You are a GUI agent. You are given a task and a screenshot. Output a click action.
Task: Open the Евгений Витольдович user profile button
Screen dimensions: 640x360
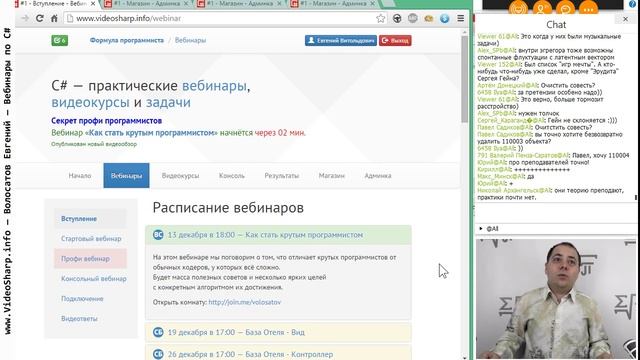[x=341, y=40]
